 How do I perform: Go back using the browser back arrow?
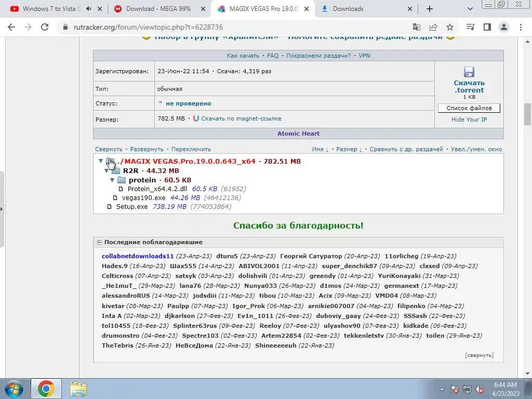tap(11, 27)
